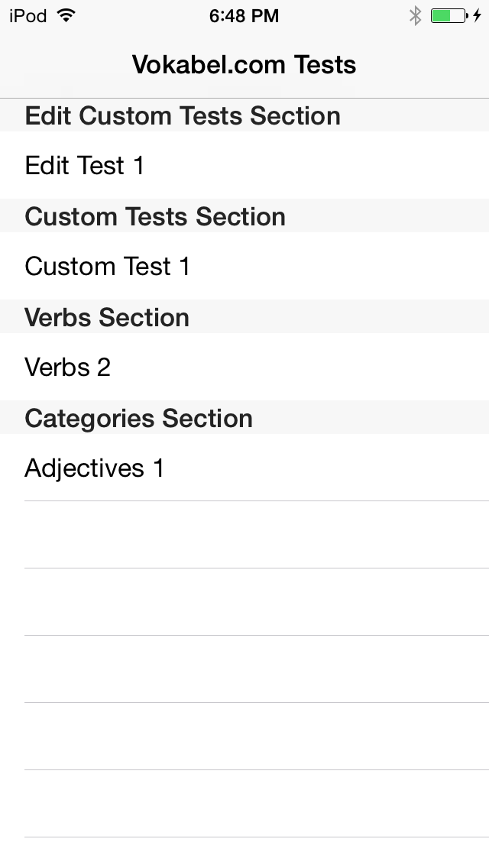Tap the Verbs Section header
This screenshot has width=489, height=868.
click(x=107, y=318)
